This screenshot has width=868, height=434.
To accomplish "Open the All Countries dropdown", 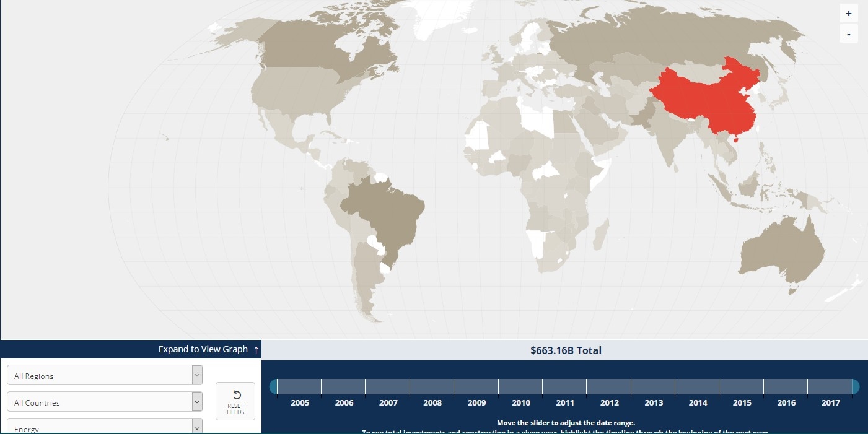I will [x=105, y=402].
